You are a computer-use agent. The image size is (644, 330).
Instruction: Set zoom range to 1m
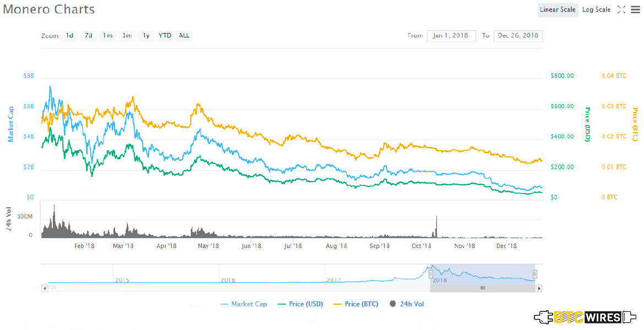pos(107,36)
